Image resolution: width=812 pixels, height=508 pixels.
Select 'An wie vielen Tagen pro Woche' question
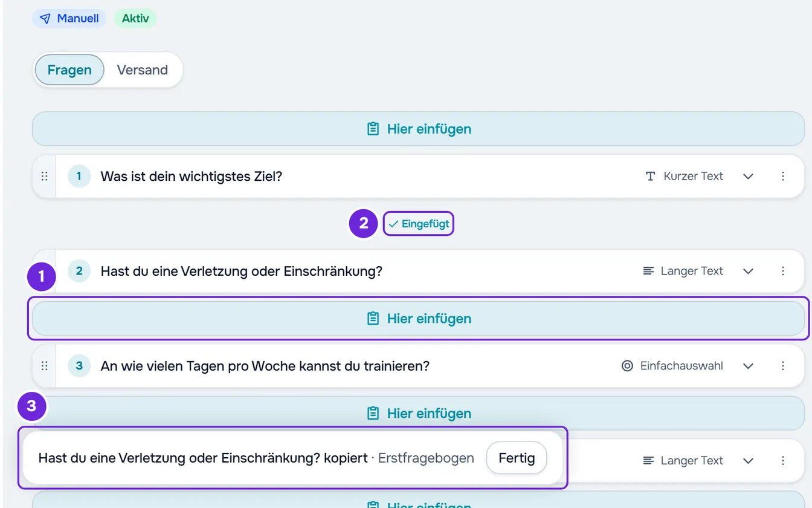point(265,366)
